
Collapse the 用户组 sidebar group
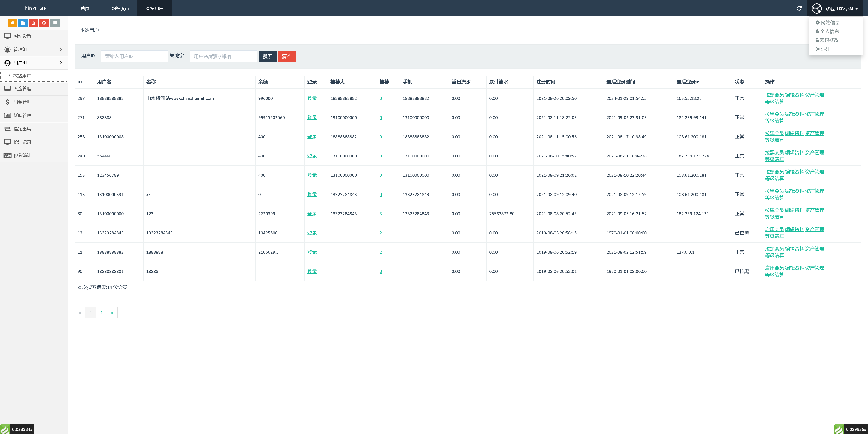click(34, 63)
